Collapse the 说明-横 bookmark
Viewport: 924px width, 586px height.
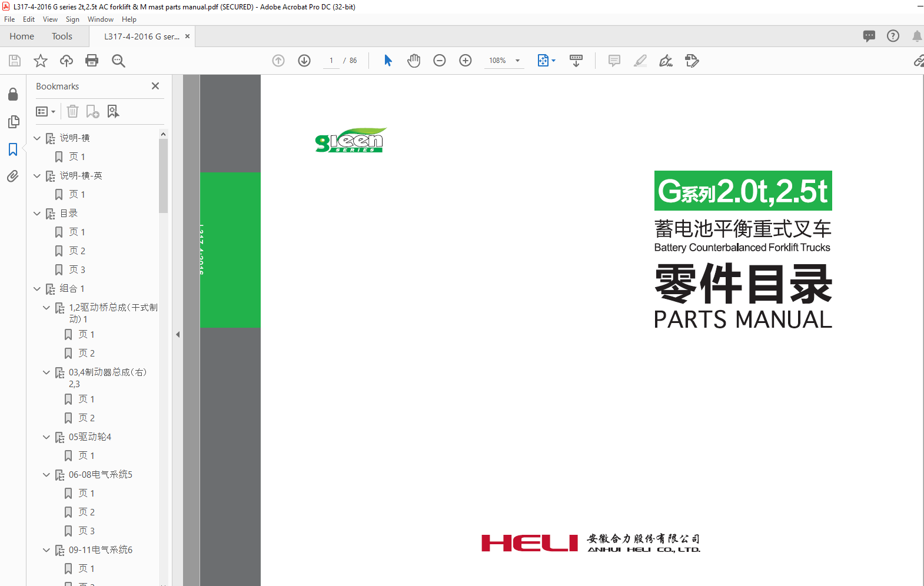[37, 138]
